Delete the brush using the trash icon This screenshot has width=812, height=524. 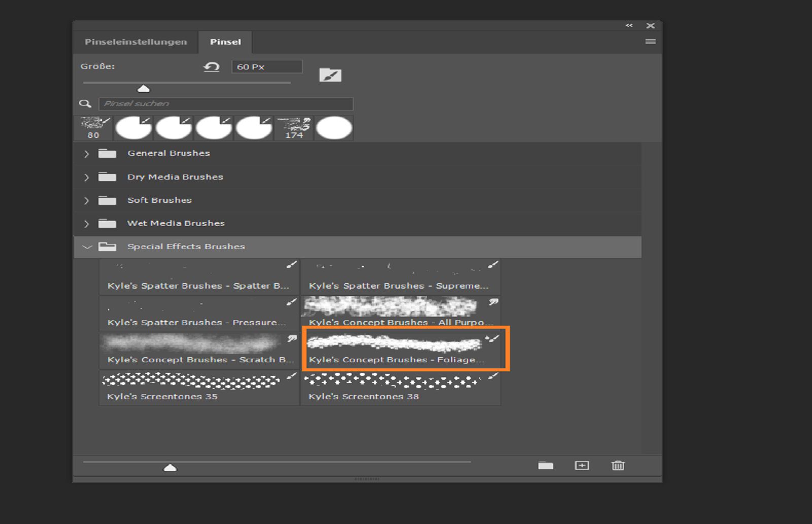pos(618,465)
